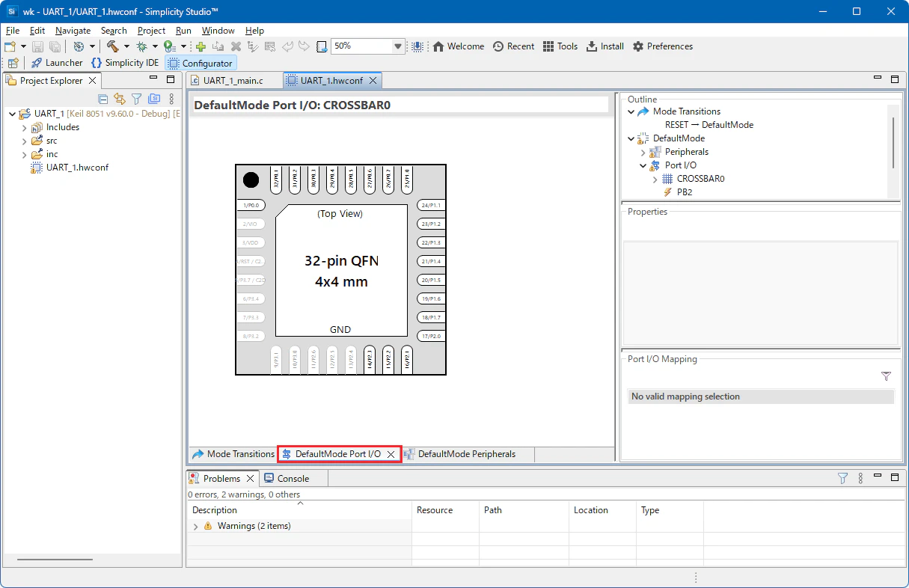Open the Project Explorer view menu
Screen dimensions: 909x588
(x=171, y=99)
